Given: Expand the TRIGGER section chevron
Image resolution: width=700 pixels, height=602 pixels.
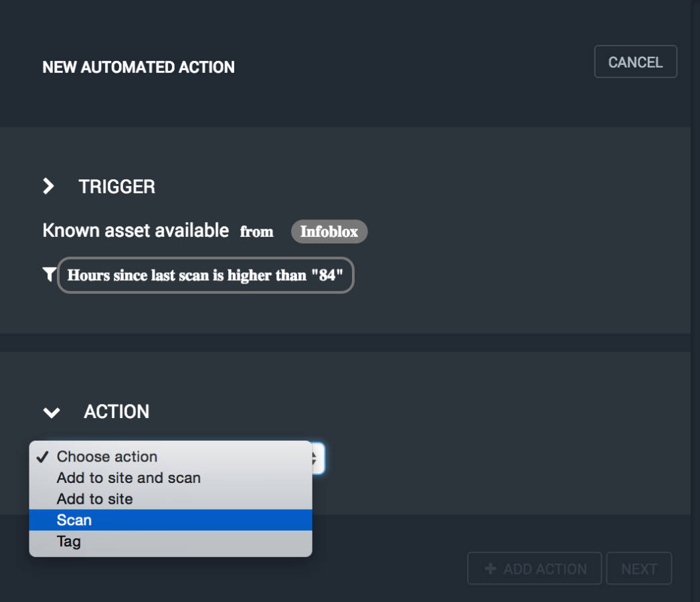Looking at the screenshot, I should click(48, 187).
